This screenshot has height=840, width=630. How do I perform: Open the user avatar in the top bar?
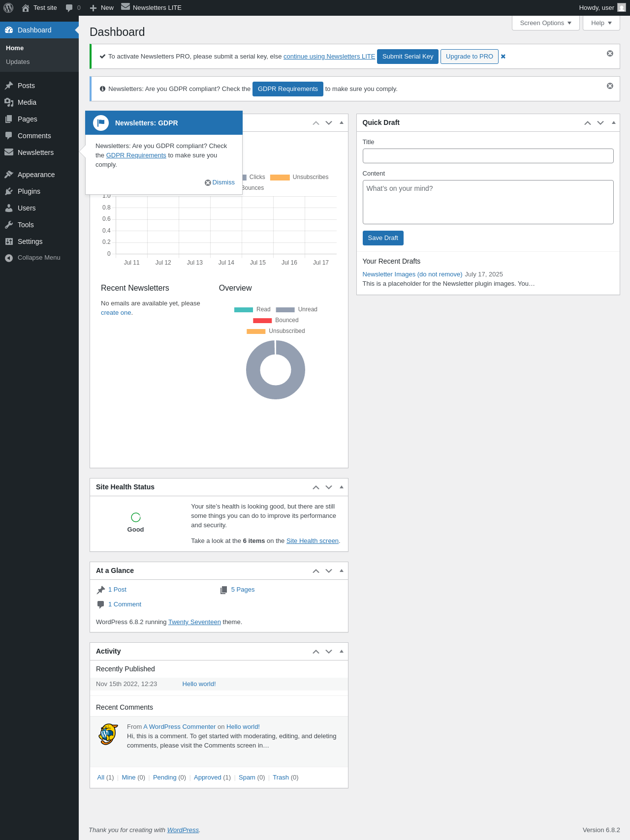pos(622,8)
